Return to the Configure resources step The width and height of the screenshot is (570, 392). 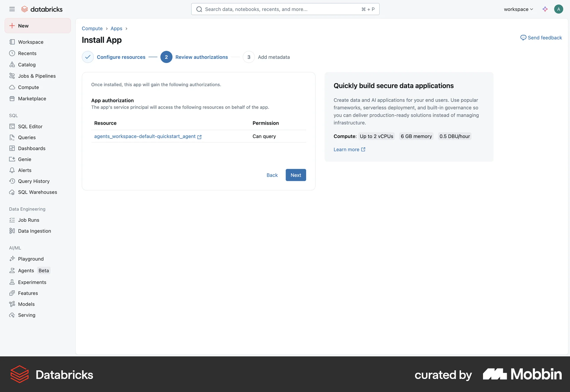tap(121, 57)
